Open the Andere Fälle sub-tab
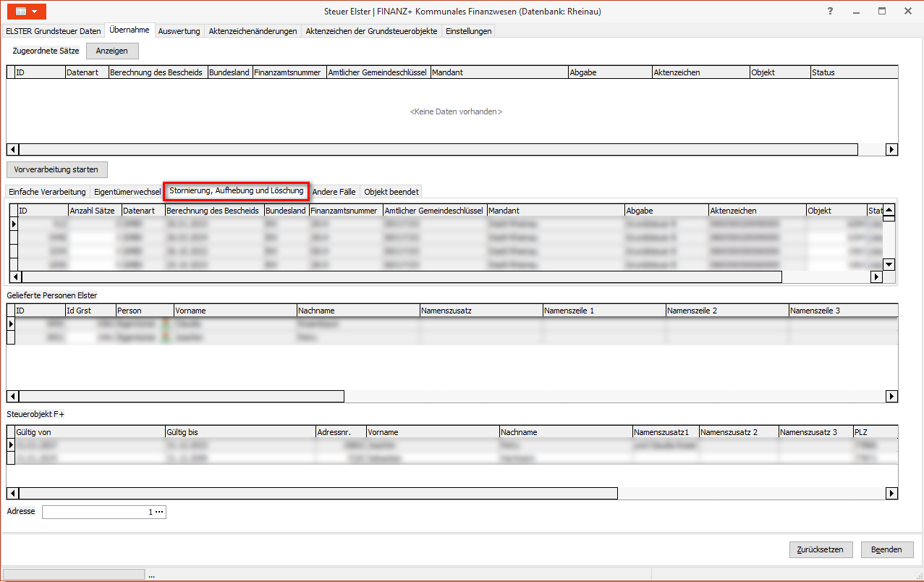The image size is (924, 582). (x=334, y=192)
